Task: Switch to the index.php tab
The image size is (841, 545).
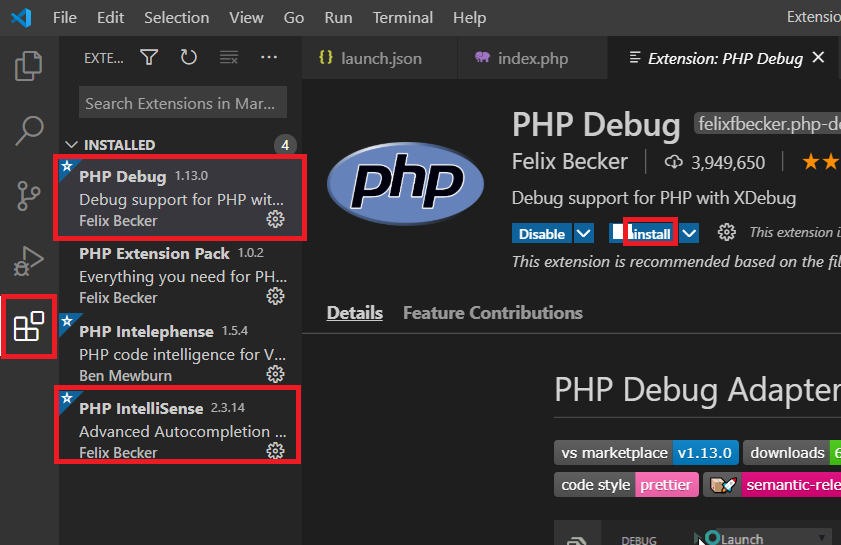Action: coord(532,58)
